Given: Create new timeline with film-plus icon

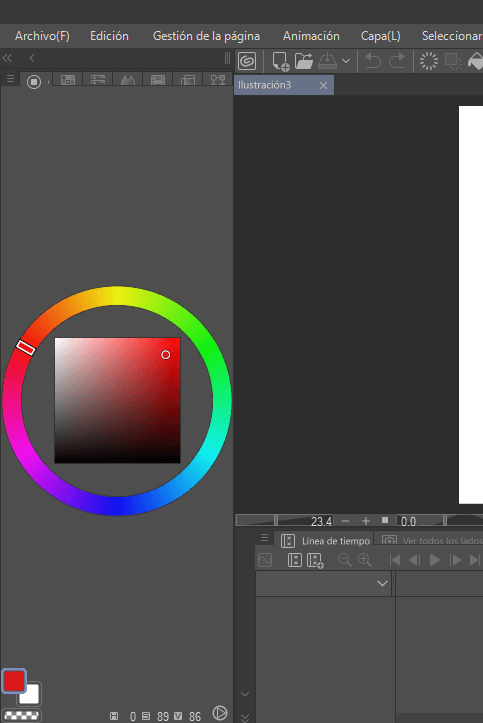Looking at the screenshot, I should point(315,561).
